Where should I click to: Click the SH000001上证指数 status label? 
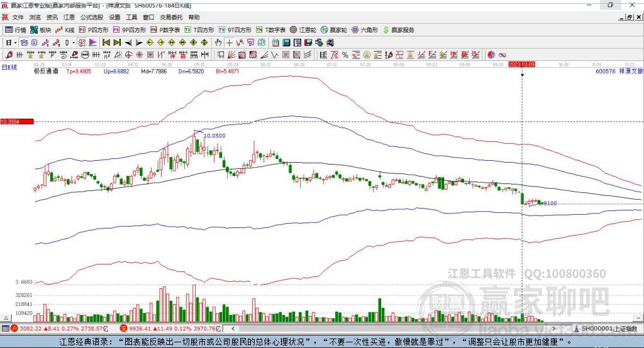[609, 329]
